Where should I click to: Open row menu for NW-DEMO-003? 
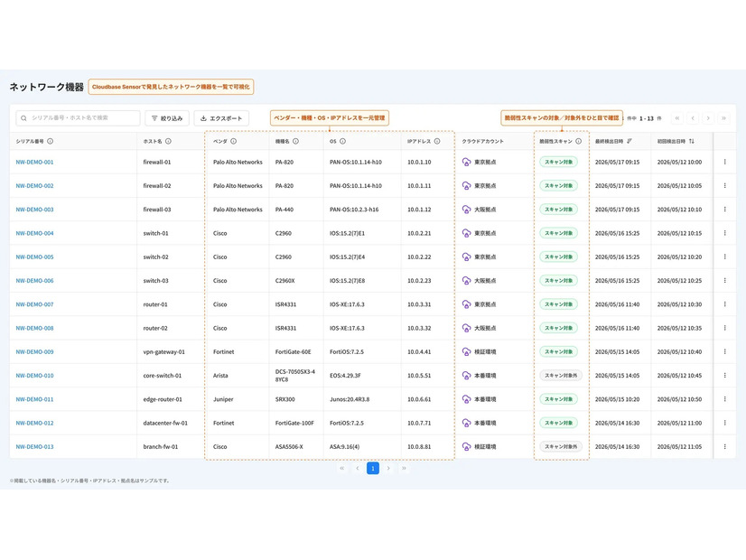(724, 210)
